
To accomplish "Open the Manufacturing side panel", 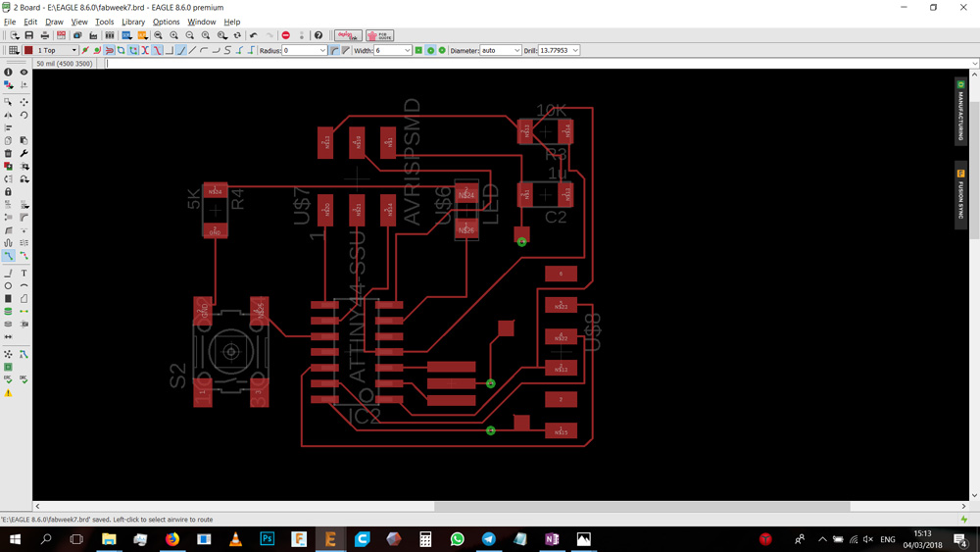I will [960, 111].
